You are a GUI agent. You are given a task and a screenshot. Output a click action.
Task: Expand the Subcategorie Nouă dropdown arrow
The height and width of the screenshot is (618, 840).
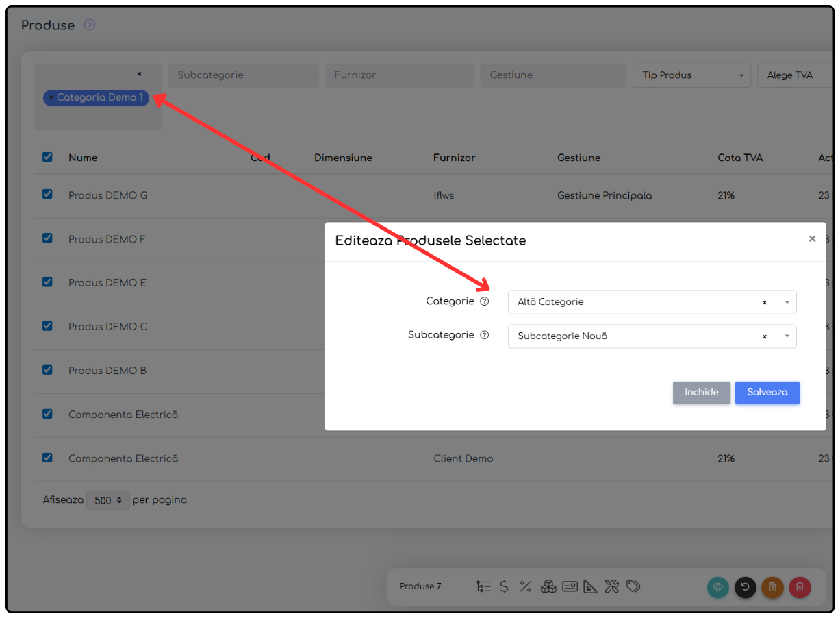[787, 336]
